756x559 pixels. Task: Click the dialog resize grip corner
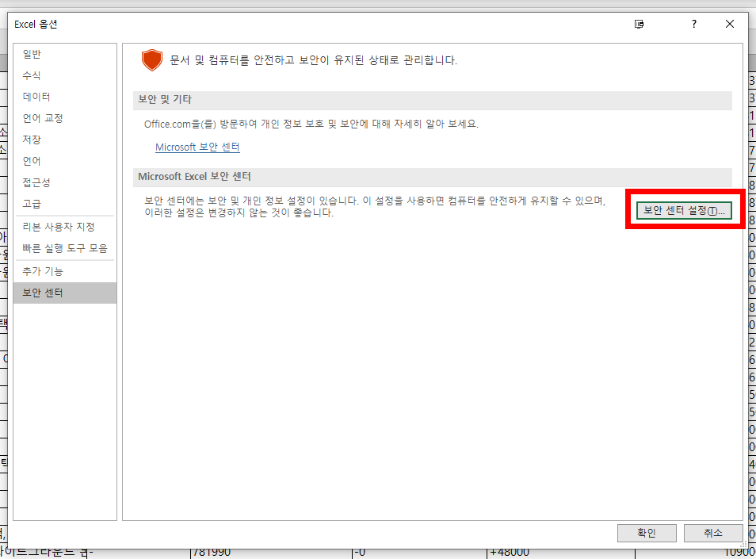744,545
